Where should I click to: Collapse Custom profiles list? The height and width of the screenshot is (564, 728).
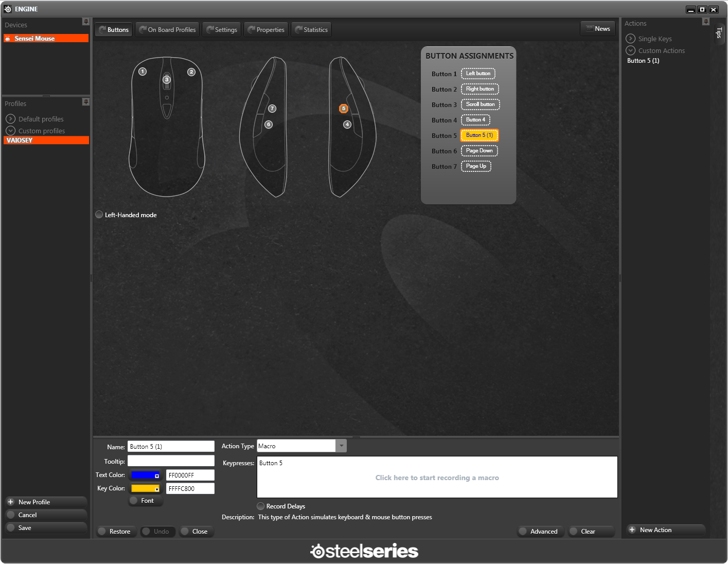tap(11, 131)
